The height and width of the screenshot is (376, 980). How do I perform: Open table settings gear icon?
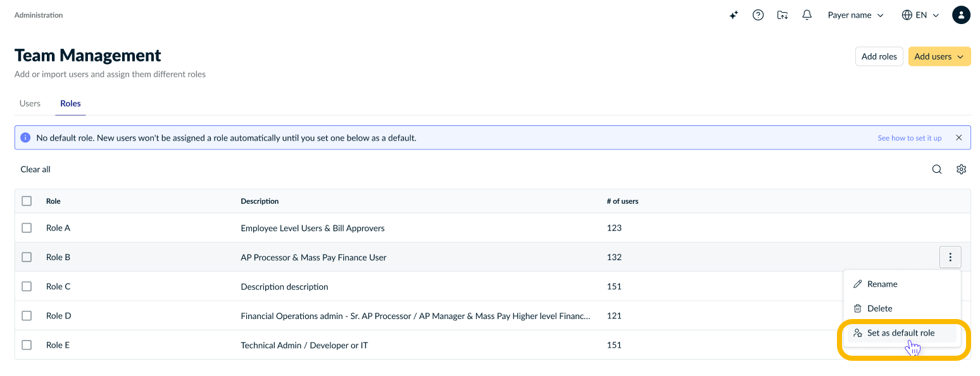pyautogui.click(x=961, y=169)
